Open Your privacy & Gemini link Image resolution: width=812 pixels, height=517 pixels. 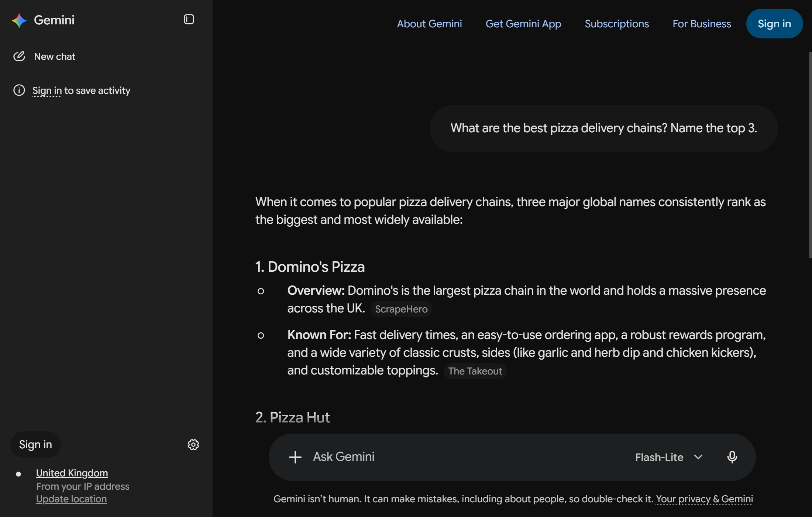click(704, 499)
